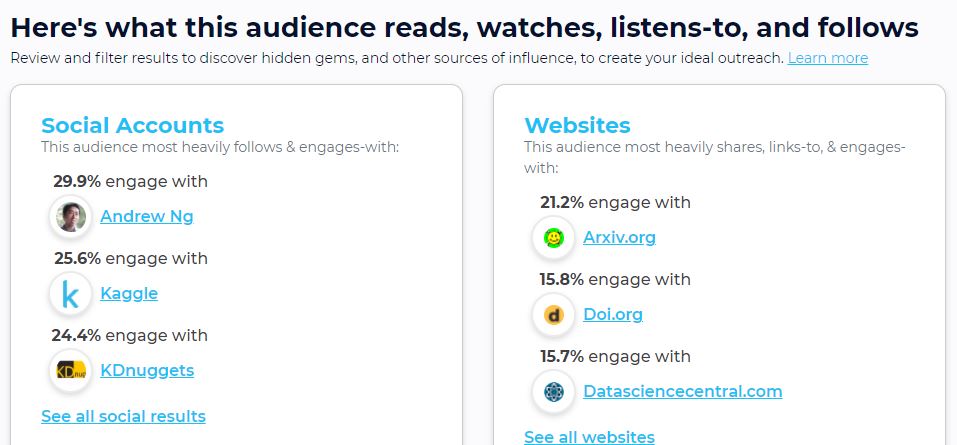The width and height of the screenshot is (957, 445).
Task: Visit the Arxiv.org website link
Action: click(619, 237)
